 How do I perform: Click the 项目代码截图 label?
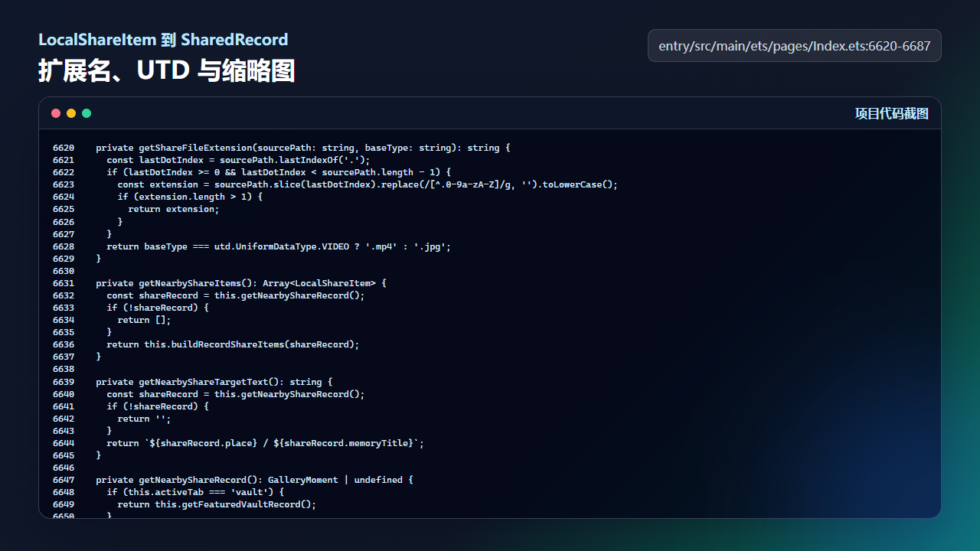(x=891, y=113)
